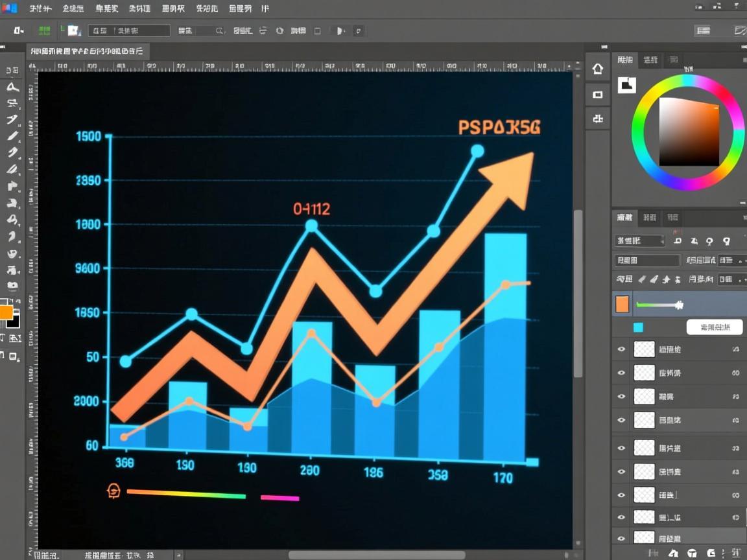Click the black-and-white square icon beside the color wheel
This screenshot has width=747, height=560.
[x=626, y=86]
